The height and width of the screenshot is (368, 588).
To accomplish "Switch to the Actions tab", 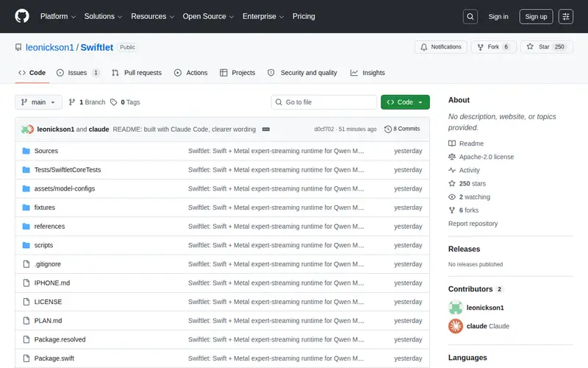I will [191, 73].
